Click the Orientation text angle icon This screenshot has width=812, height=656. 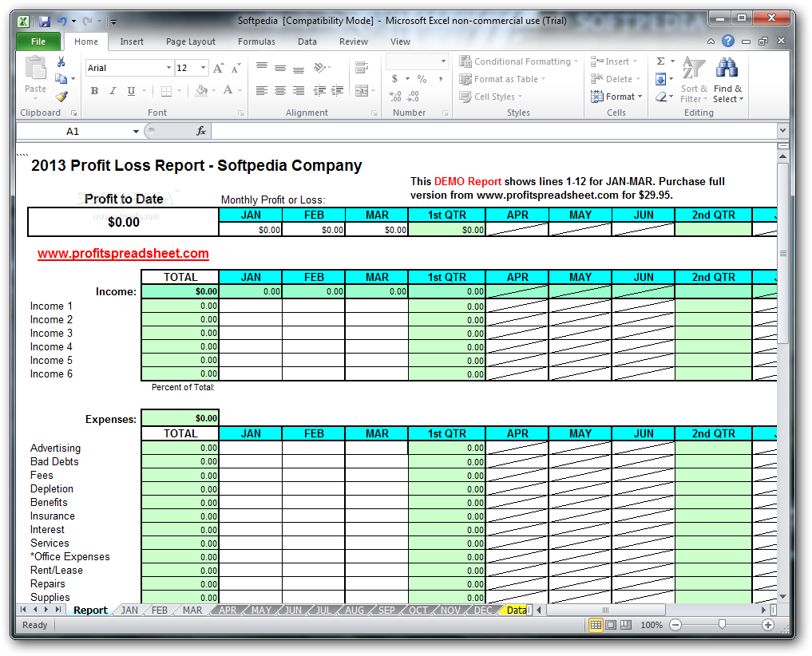(320, 67)
